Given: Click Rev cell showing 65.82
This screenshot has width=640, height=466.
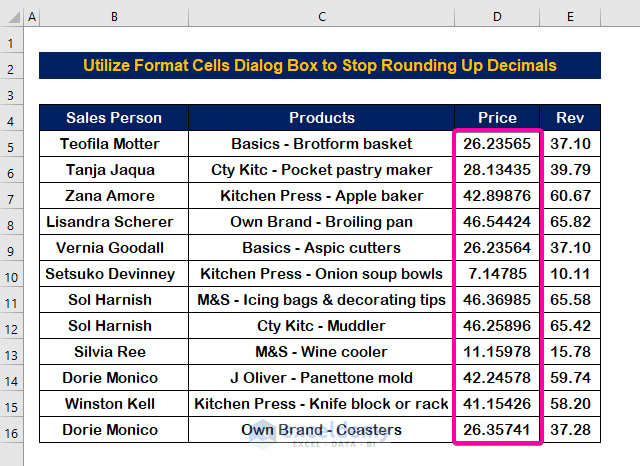Looking at the screenshot, I should pos(571,222).
